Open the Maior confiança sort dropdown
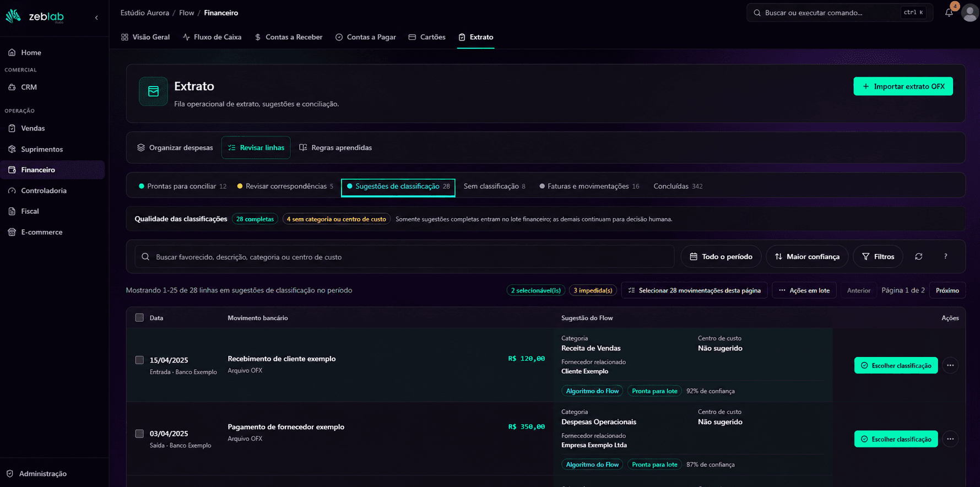The height and width of the screenshot is (487, 980). tap(807, 257)
